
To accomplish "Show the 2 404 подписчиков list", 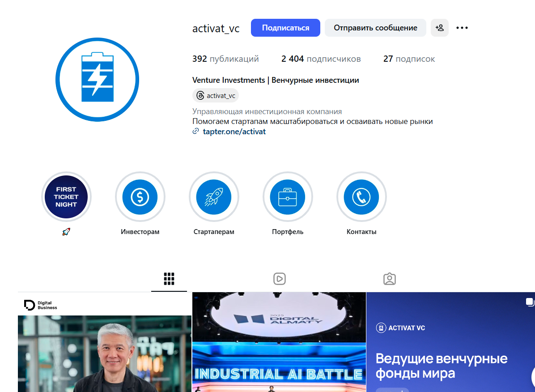I will (x=321, y=59).
